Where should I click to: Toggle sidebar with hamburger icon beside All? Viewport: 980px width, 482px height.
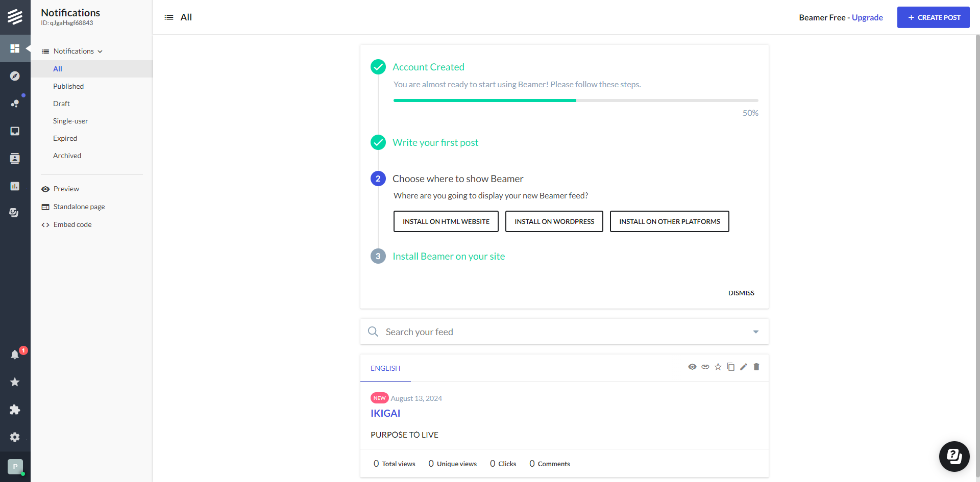click(169, 17)
